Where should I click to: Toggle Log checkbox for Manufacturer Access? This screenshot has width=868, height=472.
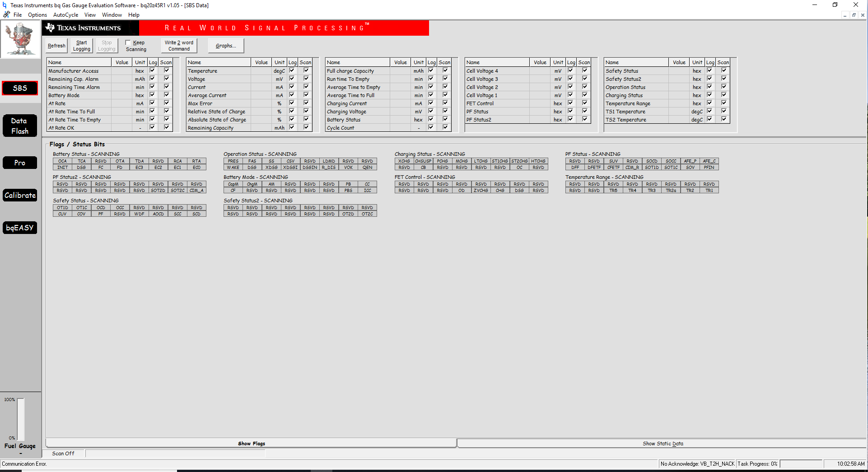[x=152, y=70]
